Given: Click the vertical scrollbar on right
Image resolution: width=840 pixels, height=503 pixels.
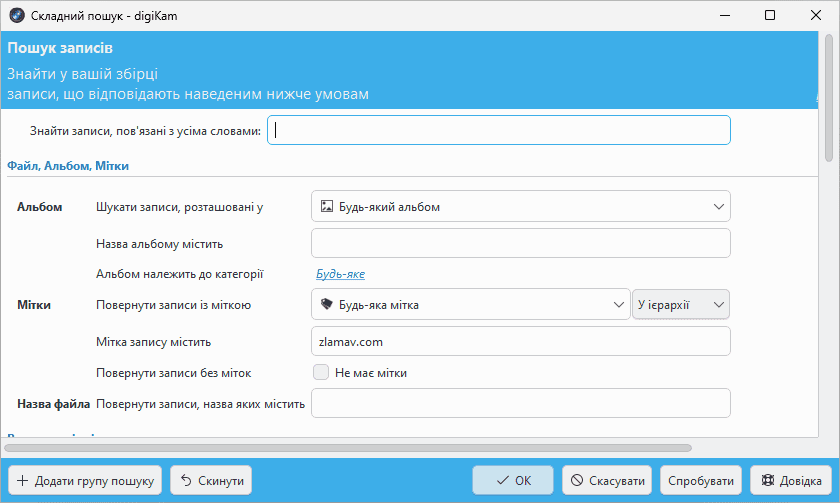Looking at the screenshot, I should pos(828,100).
